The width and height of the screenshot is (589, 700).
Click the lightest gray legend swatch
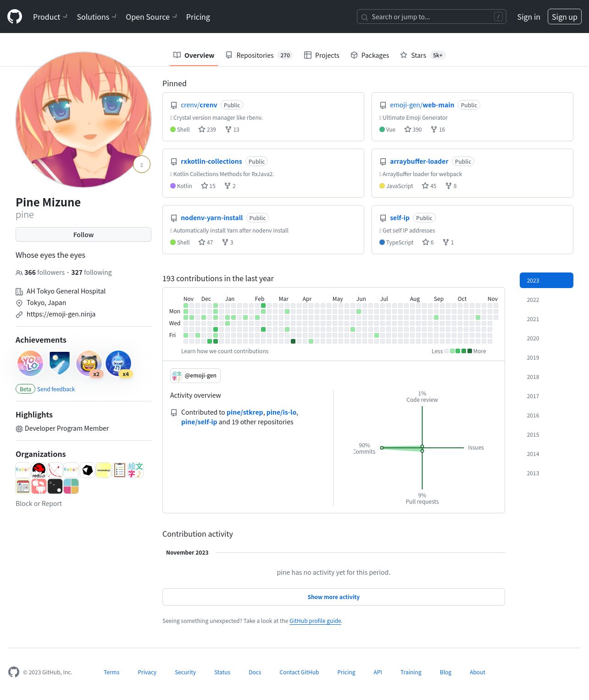pos(446,351)
